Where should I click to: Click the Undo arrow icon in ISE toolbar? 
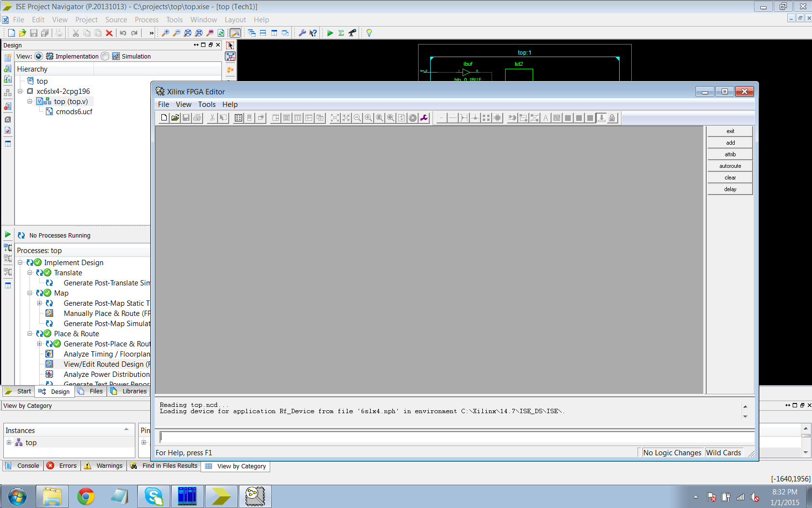click(123, 33)
